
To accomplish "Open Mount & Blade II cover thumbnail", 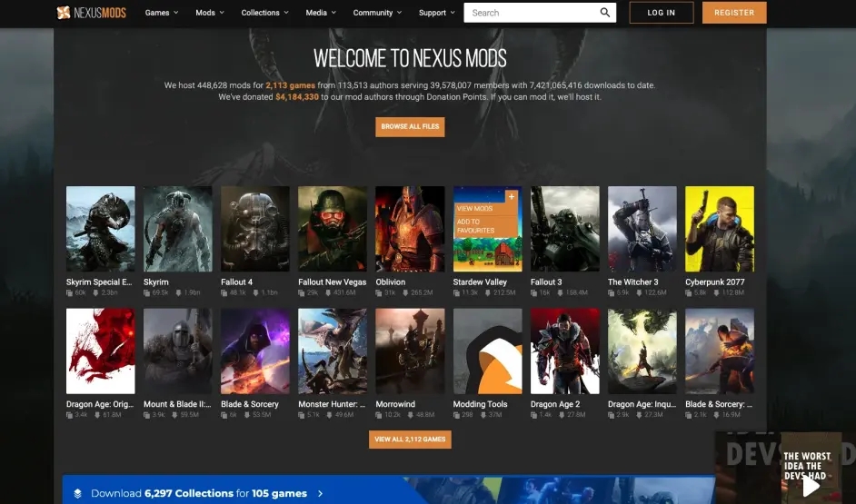I will pos(177,351).
